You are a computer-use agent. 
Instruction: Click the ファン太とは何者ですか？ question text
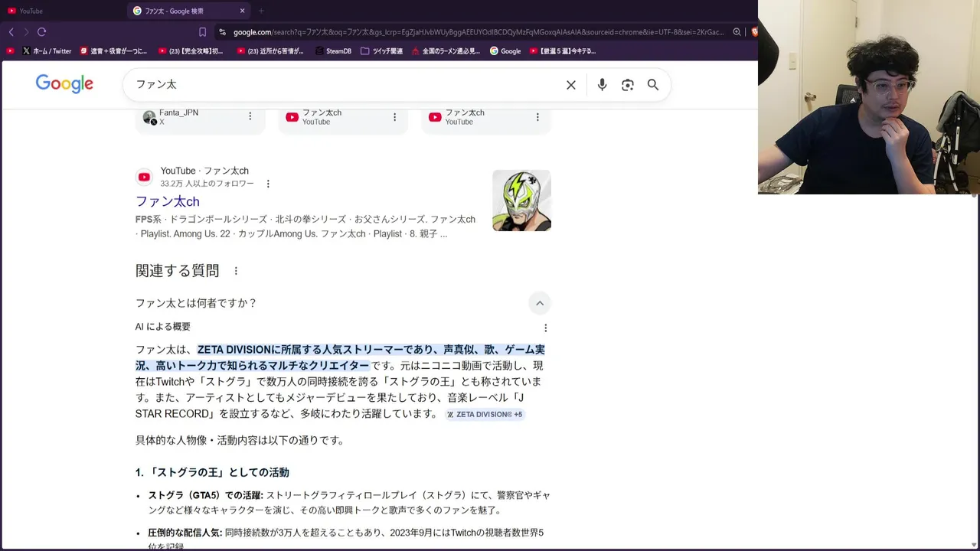point(197,303)
